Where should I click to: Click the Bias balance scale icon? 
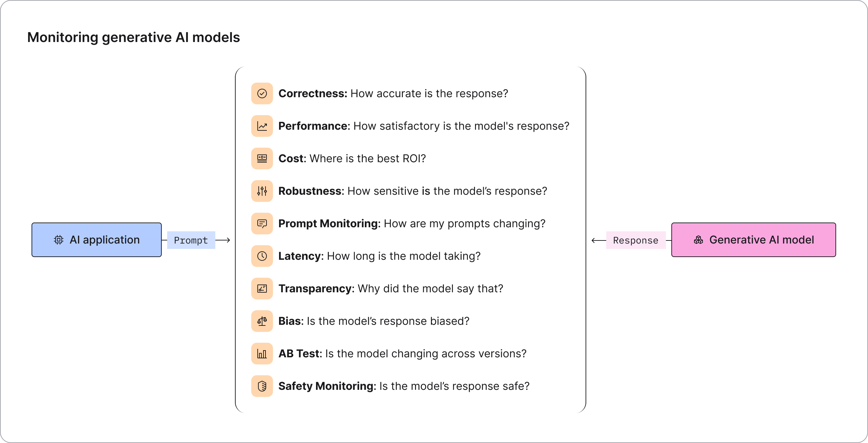[262, 321]
